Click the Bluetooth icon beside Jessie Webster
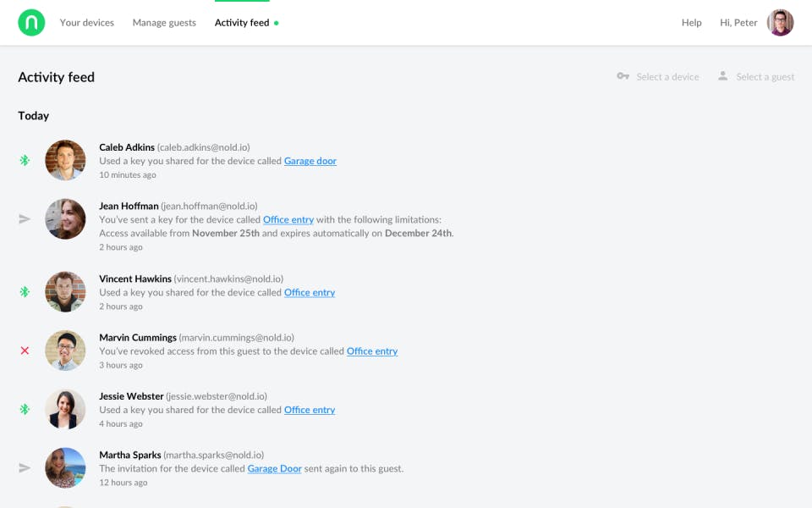The height and width of the screenshot is (508, 812). click(25, 410)
